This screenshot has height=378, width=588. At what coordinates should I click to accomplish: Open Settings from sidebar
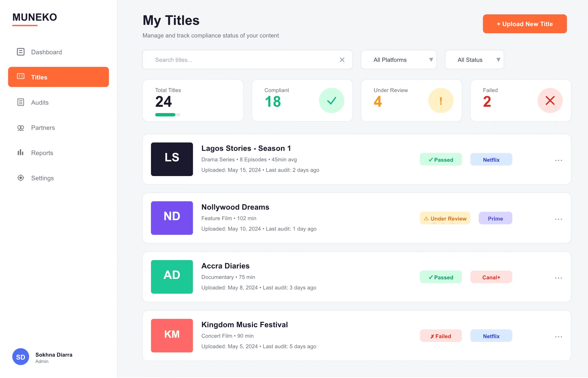(59, 178)
